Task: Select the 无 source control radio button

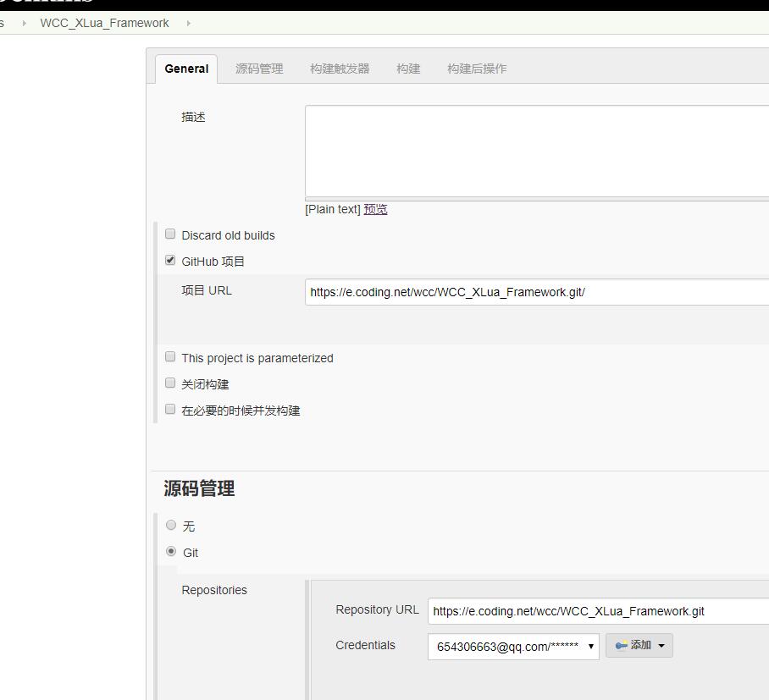Action: 171,526
